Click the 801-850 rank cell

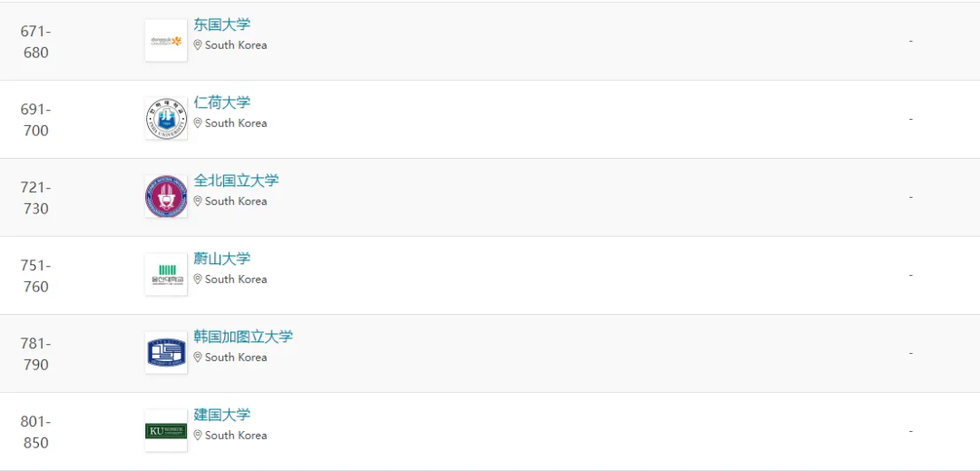35,432
